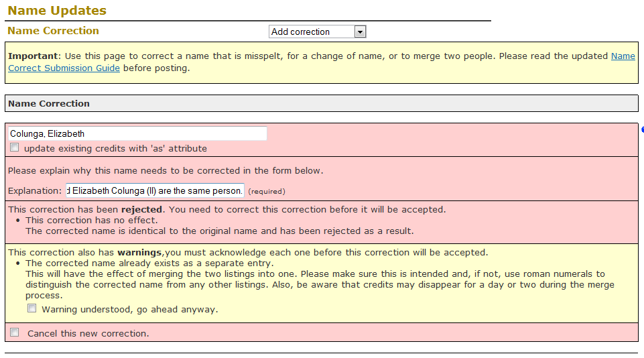The height and width of the screenshot is (358, 644).
Task: Click the "Warning understood, go ahead anyway" label text
Action: tap(129, 310)
